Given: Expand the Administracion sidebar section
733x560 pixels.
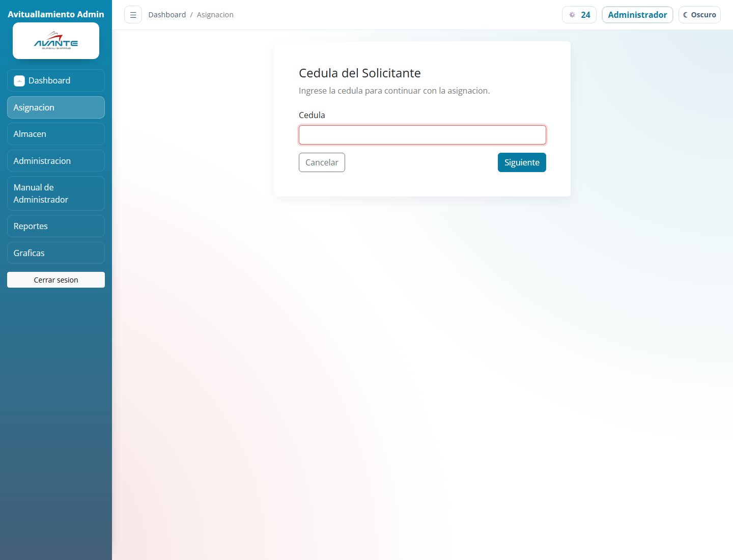Looking at the screenshot, I should [56, 161].
